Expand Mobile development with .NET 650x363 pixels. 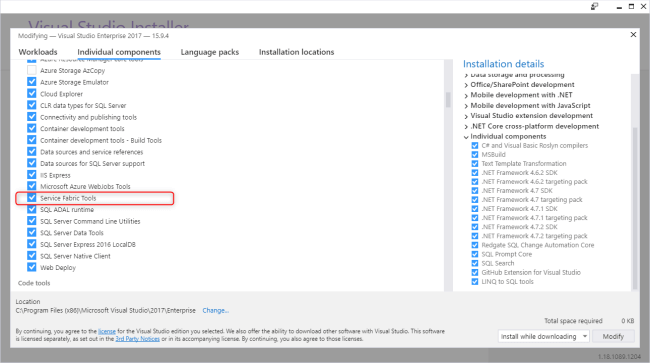tap(466, 96)
